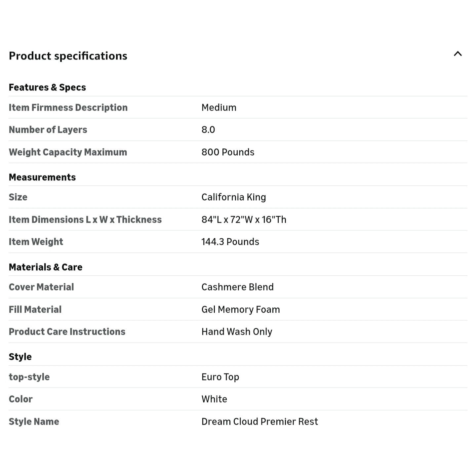
Task: Click the Product specifications heading
Action: click(x=68, y=56)
